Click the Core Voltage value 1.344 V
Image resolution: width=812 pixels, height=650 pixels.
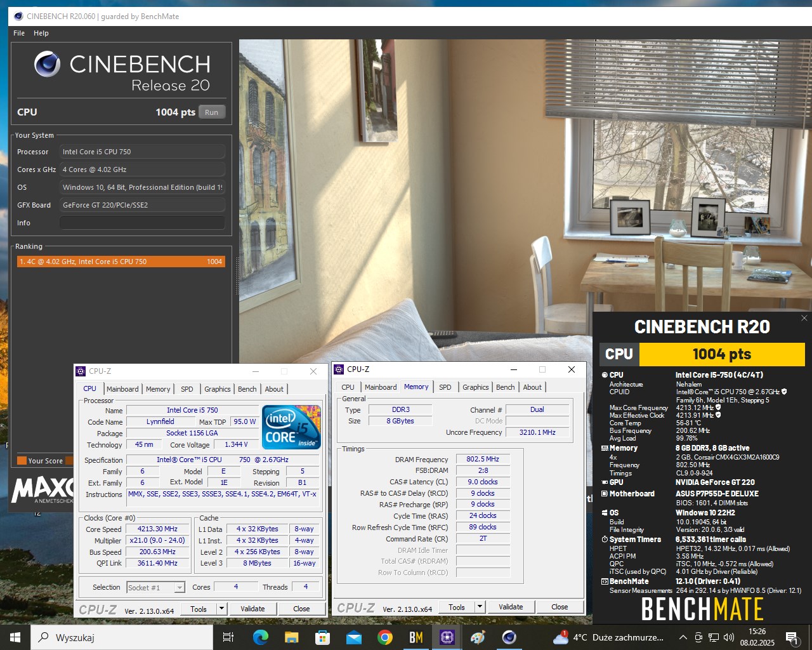(x=235, y=445)
